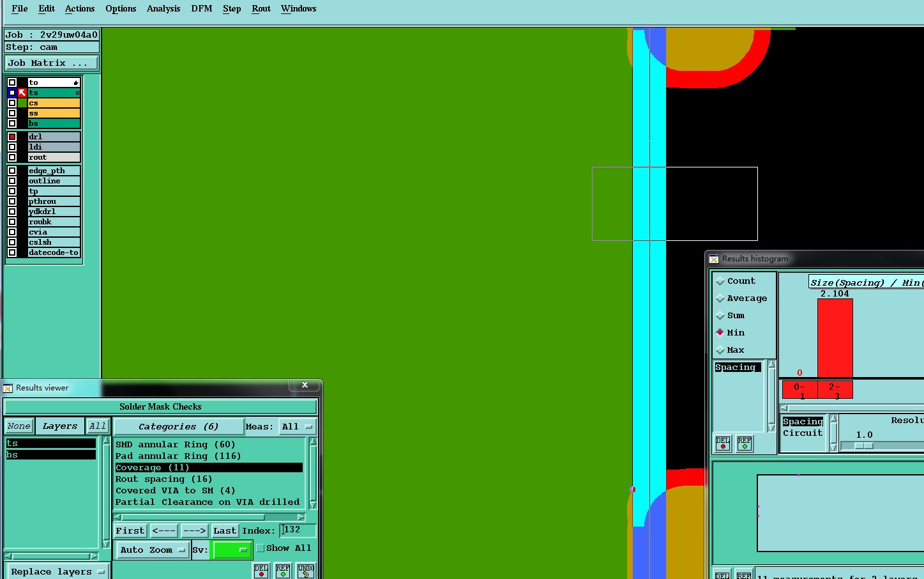This screenshot has height=579, width=924.
Task: Enable the Show All checkbox
Action: tap(261, 548)
